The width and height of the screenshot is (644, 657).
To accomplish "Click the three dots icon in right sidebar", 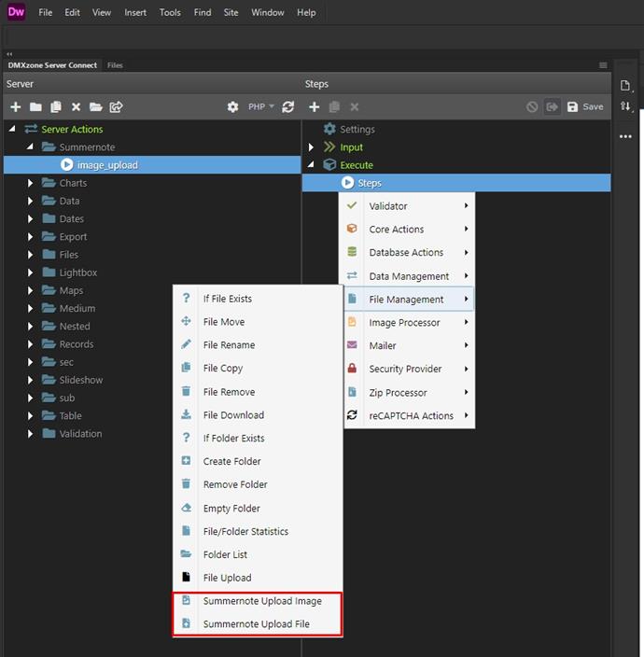I will coord(625,136).
